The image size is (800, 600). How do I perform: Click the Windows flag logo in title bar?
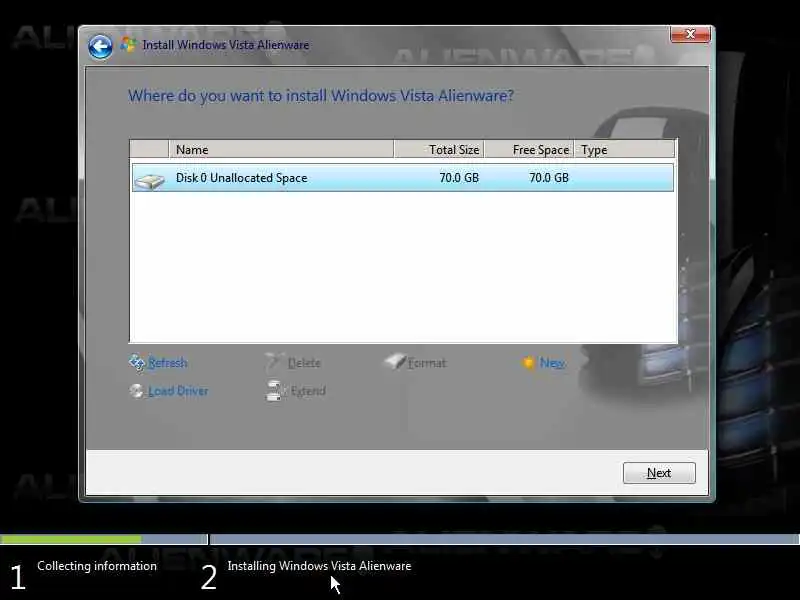[x=128, y=45]
